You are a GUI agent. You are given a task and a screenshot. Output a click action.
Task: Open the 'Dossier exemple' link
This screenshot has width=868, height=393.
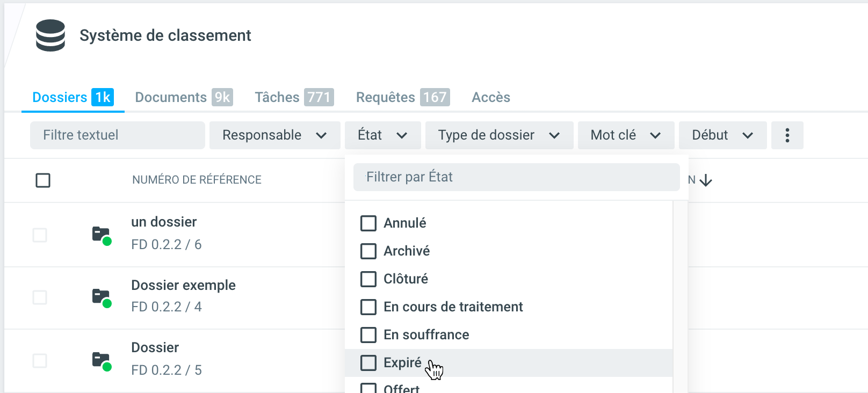pyautogui.click(x=183, y=285)
